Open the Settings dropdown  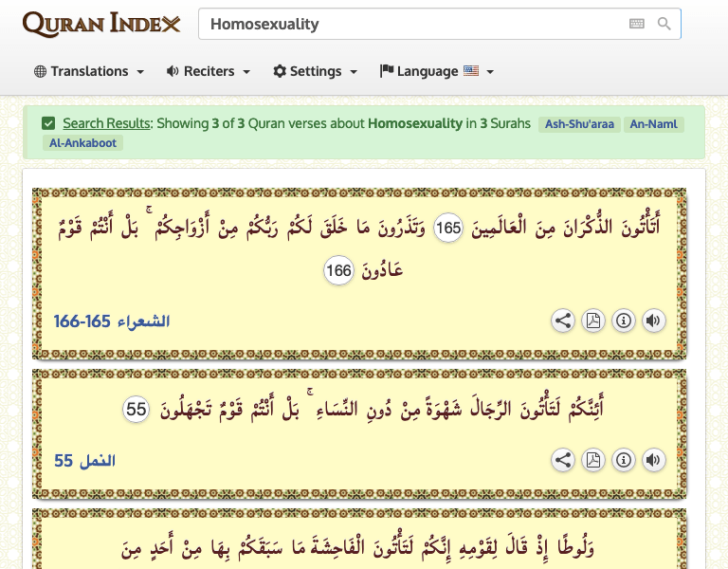315,71
